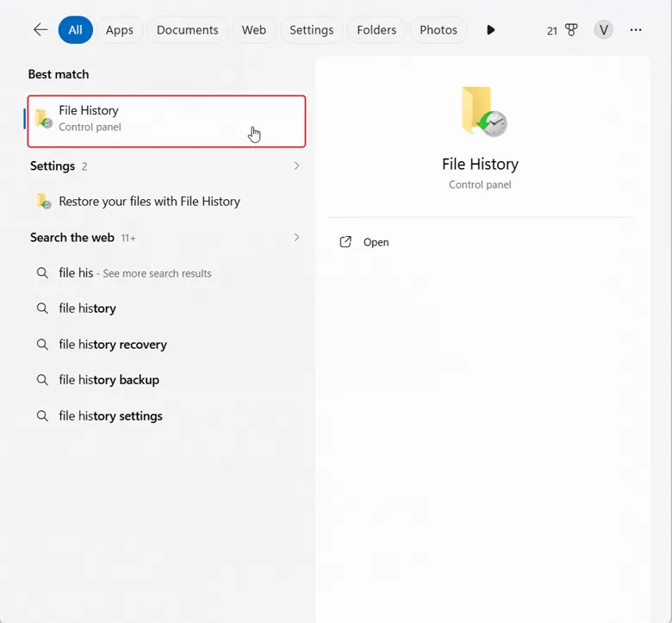Open the V user account avatar
Screen dimensions: 672x623
[603, 30]
